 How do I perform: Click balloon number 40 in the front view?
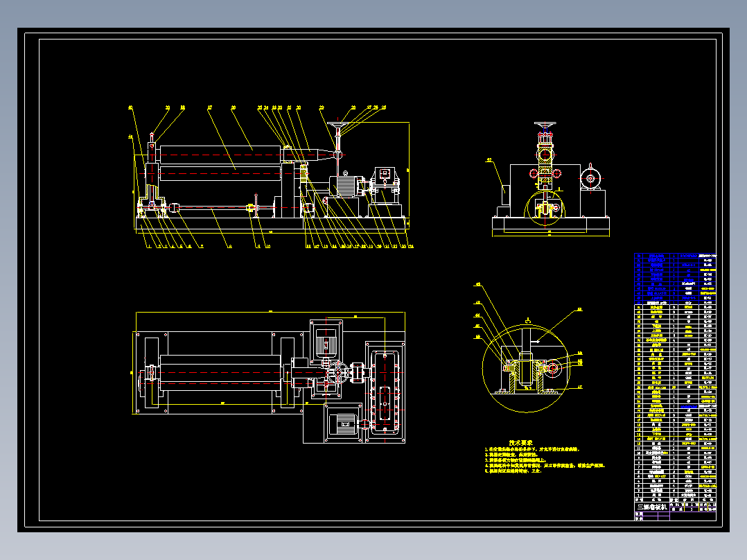click(x=130, y=107)
